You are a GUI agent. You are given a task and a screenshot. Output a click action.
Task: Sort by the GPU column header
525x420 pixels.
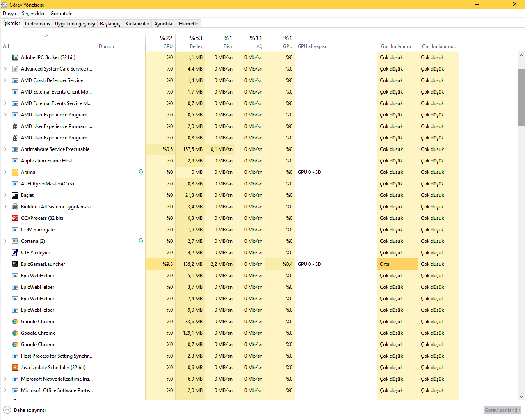point(280,42)
